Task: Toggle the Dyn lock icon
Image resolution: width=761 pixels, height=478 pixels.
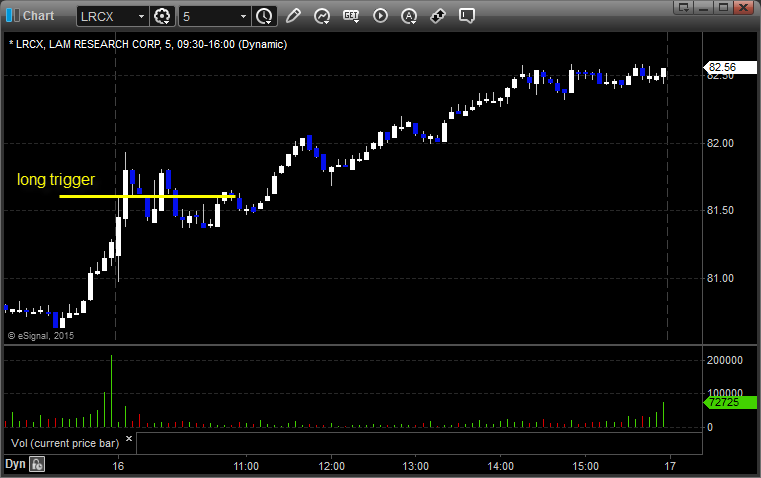Action: tap(37, 464)
